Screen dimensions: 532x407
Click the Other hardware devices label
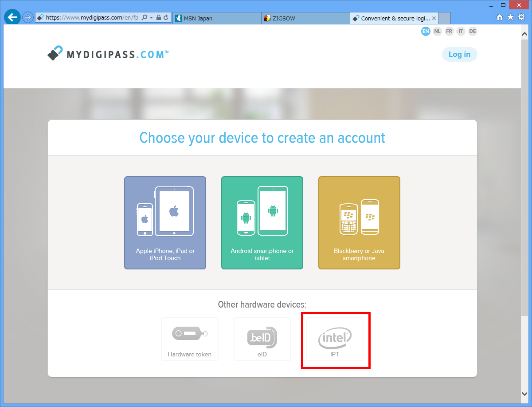[262, 304]
